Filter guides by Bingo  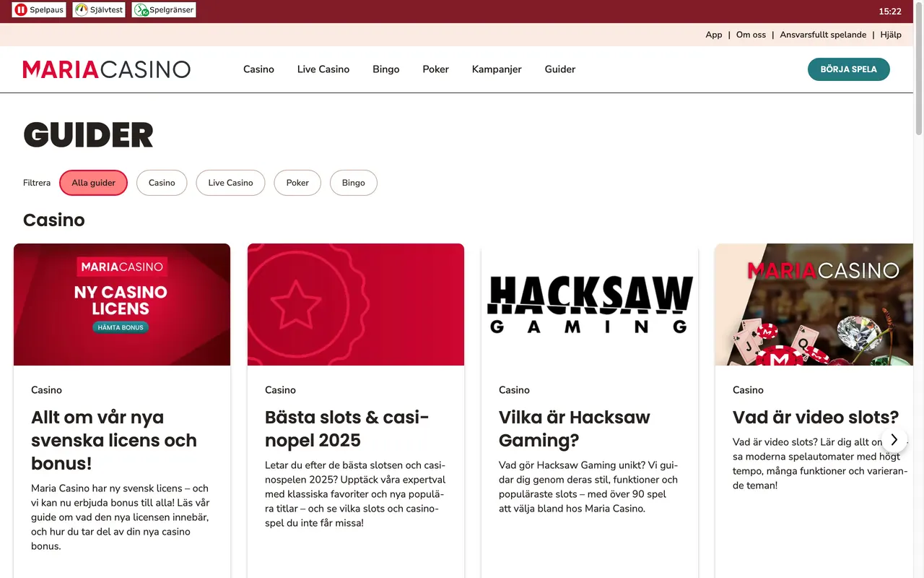(354, 183)
